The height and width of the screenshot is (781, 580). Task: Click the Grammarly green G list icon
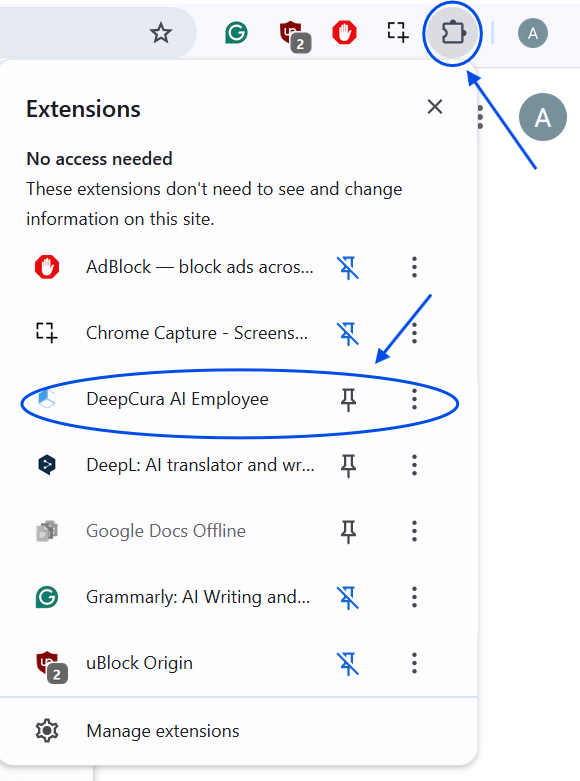coord(47,597)
